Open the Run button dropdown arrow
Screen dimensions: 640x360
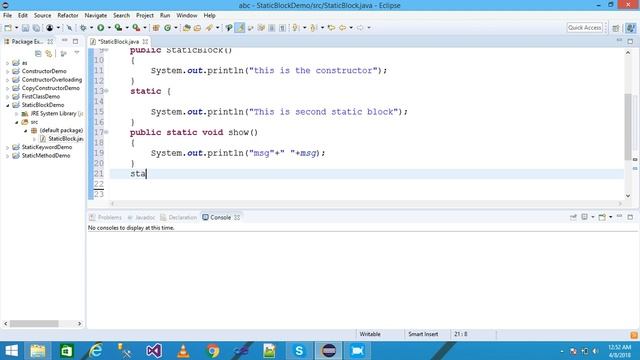pyautogui.click(x=109, y=28)
